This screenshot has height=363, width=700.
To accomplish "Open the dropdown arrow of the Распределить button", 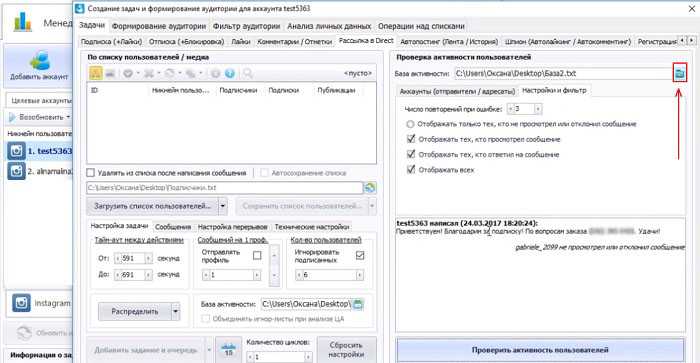I will click(176, 312).
